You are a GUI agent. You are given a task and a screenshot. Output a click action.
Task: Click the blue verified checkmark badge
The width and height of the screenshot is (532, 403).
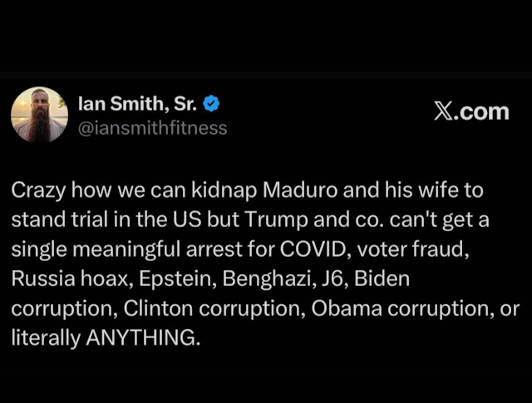213,104
